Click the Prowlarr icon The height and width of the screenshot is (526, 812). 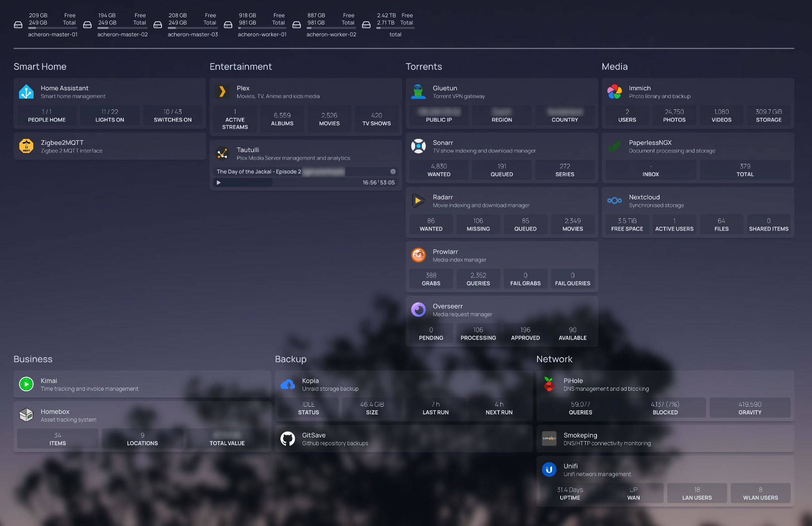pyautogui.click(x=418, y=255)
